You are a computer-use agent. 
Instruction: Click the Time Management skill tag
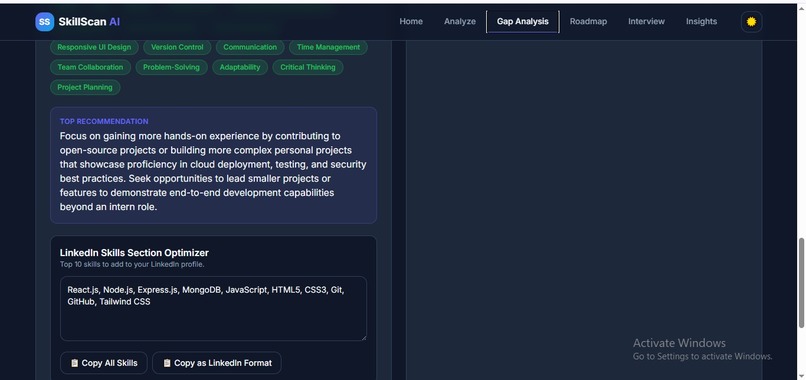point(328,47)
